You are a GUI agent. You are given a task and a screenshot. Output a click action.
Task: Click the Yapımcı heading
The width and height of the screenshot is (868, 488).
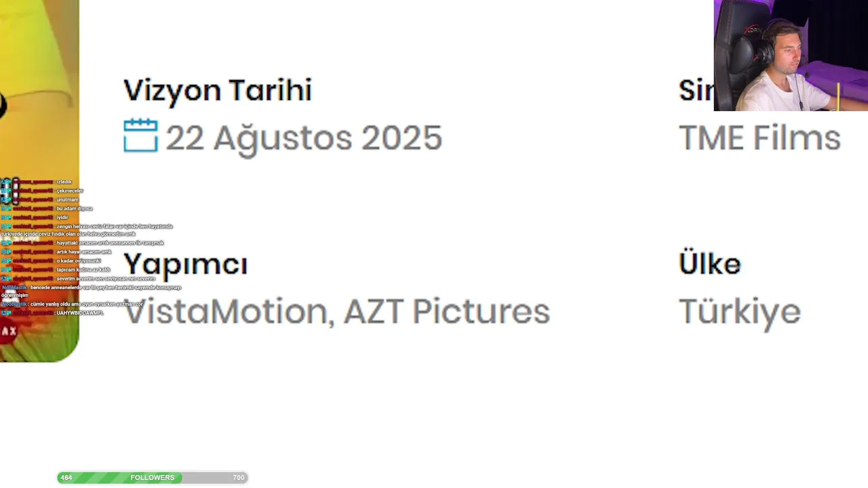point(185,265)
